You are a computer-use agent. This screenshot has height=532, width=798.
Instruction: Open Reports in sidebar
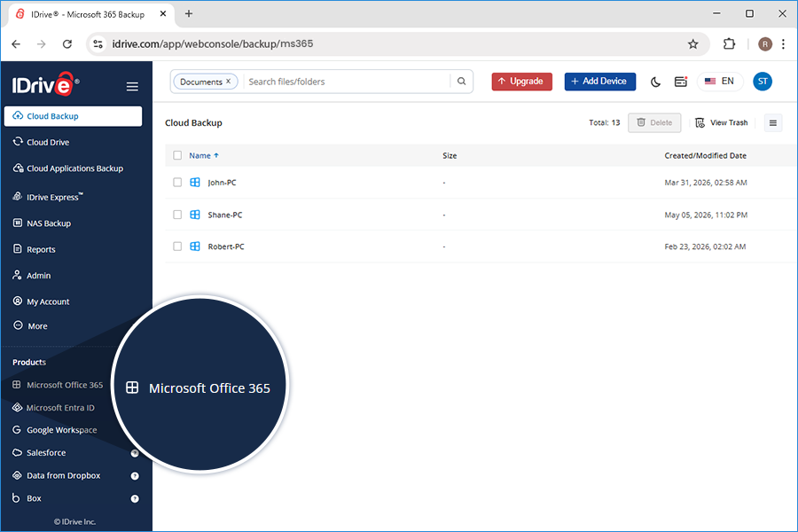[x=34, y=249]
